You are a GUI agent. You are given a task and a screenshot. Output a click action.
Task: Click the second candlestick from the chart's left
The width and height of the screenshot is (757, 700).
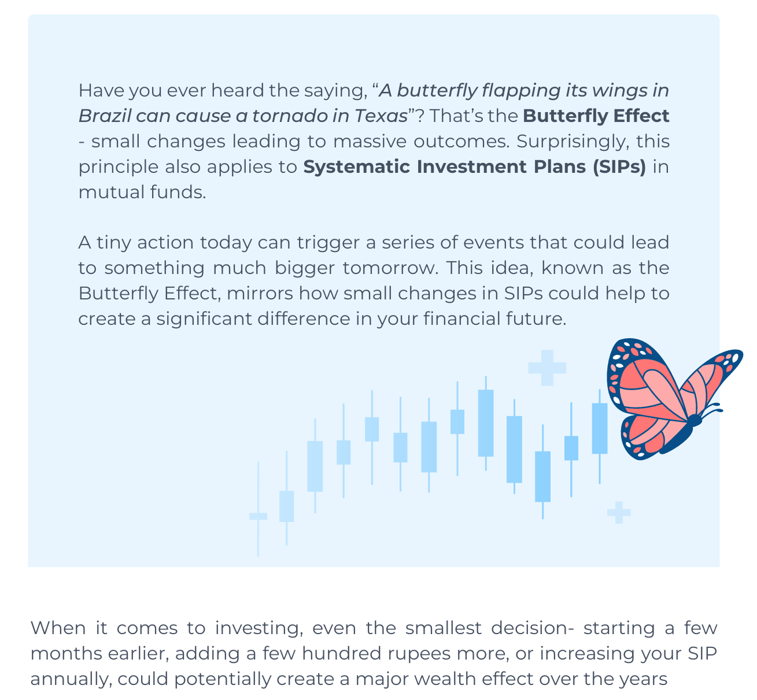pos(286,506)
